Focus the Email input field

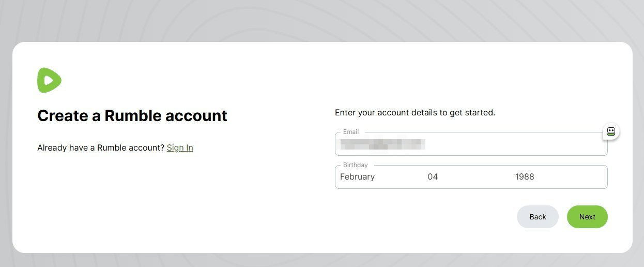pyautogui.click(x=471, y=144)
